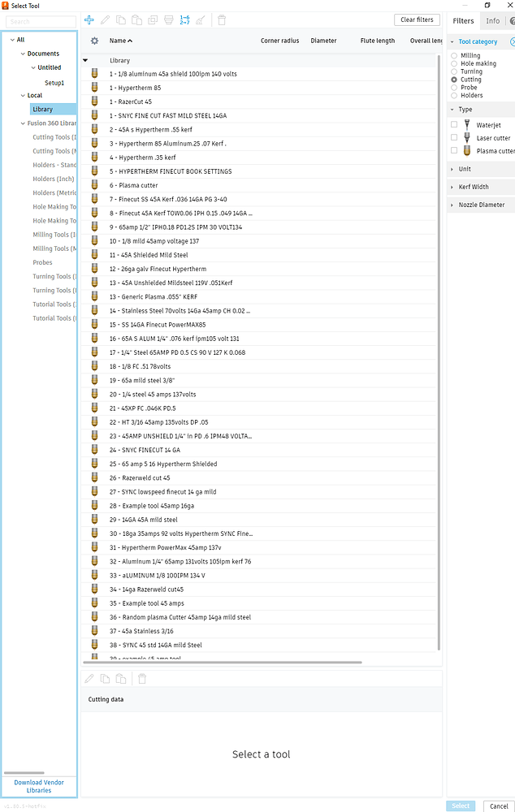Click the clear Tool category filter icon

point(513,41)
